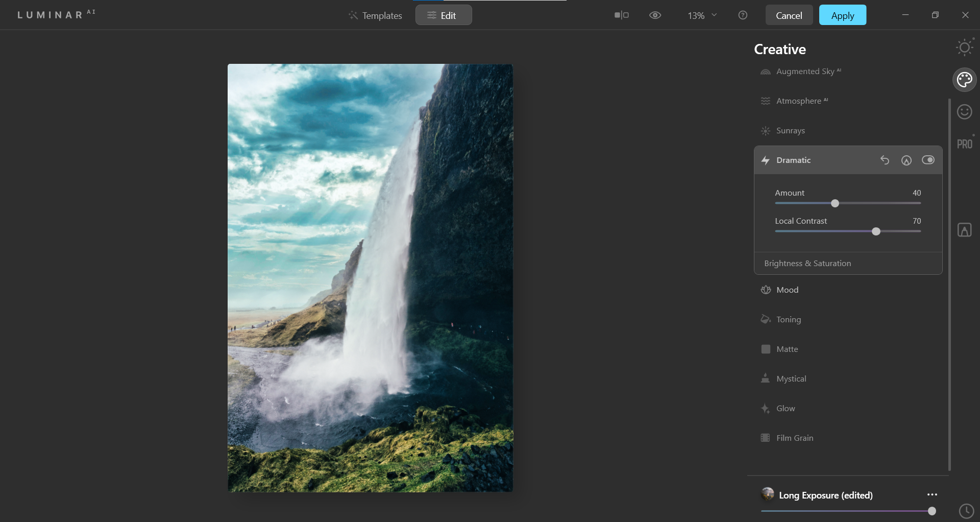Click Long Exposure (edited) template name

click(x=825, y=495)
